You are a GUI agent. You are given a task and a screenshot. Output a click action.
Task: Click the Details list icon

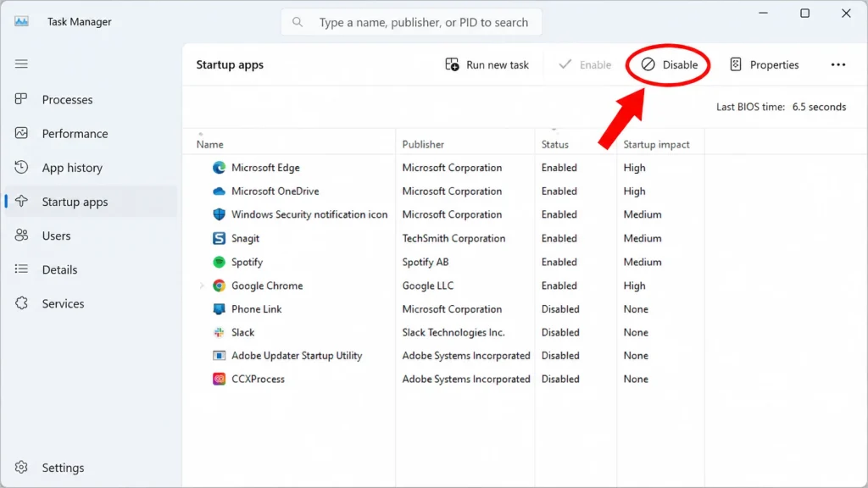pyautogui.click(x=21, y=269)
